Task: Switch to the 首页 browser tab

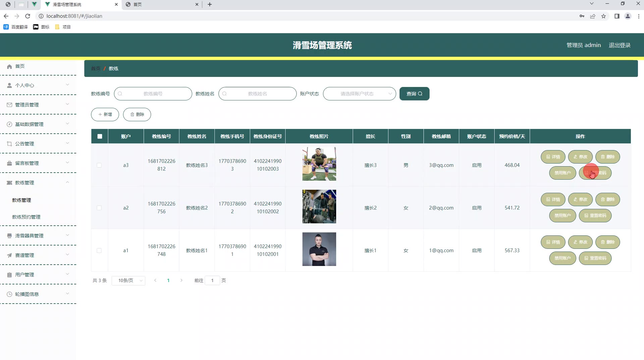Action: click(x=162, y=4)
